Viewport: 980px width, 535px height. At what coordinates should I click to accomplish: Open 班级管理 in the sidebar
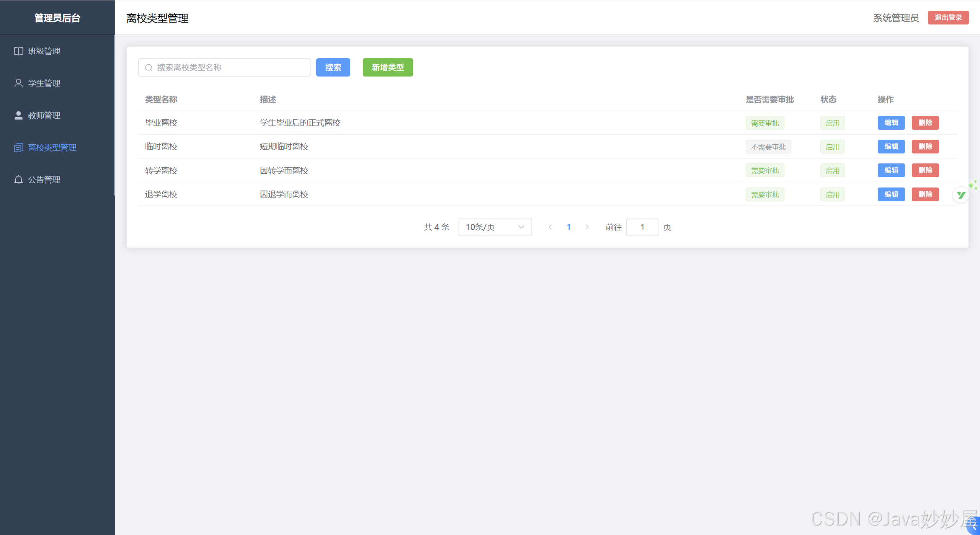[x=57, y=51]
